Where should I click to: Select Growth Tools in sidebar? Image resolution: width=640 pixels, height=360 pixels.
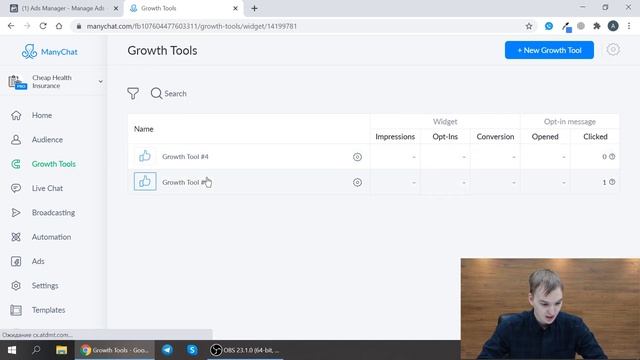click(53, 164)
